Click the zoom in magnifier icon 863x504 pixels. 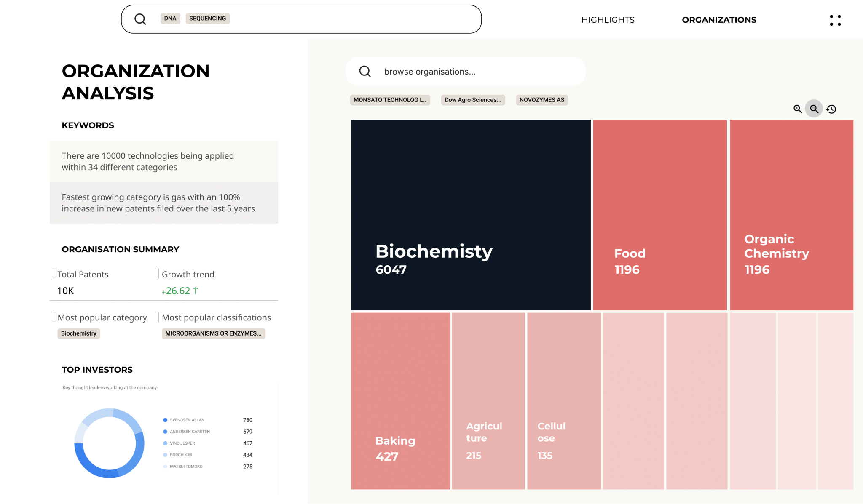point(797,109)
